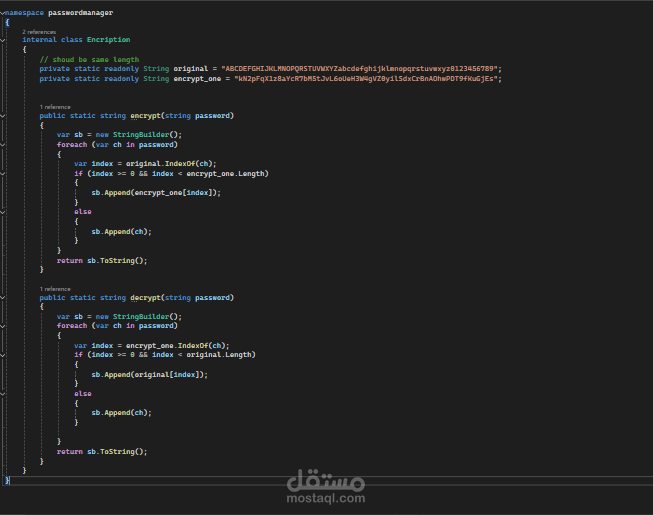Click 'new StringBuilder()' in decrypt method
Viewport: 653px width, 515px height.
pyautogui.click(x=137, y=317)
